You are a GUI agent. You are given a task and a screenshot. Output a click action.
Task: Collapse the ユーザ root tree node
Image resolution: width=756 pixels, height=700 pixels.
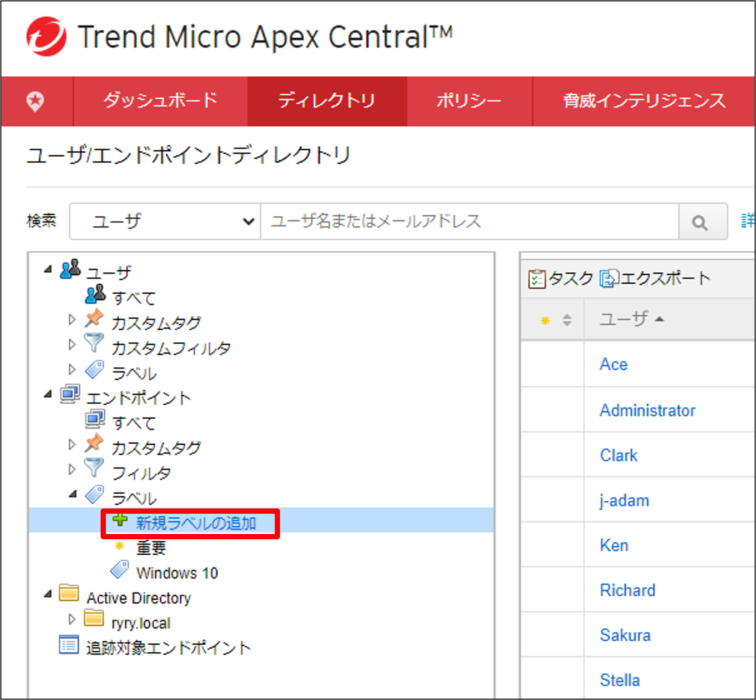click(48, 269)
